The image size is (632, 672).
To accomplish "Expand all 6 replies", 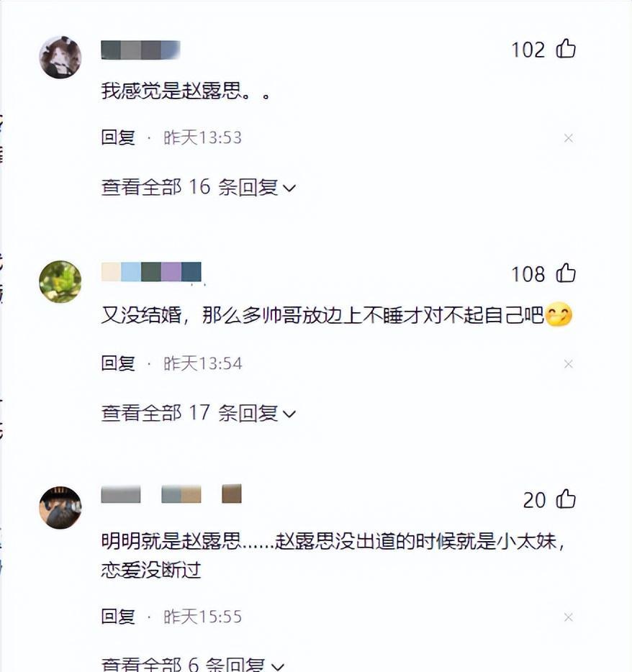I will coord(192,664).
